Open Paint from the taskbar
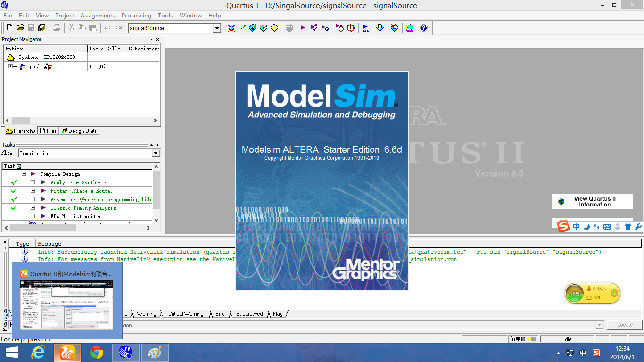 coord(155,353)
